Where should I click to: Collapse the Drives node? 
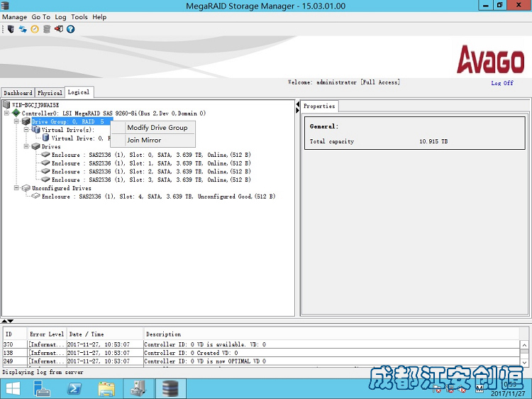click(26, 146)
